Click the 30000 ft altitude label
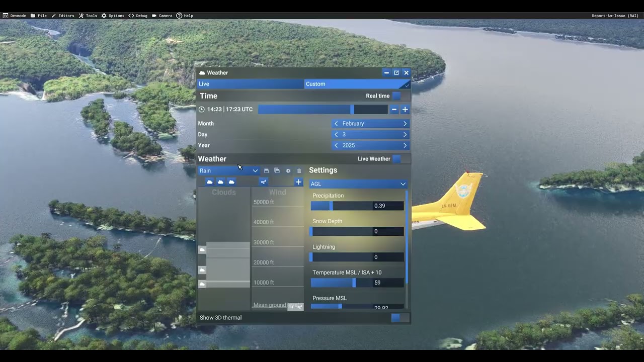Image resolution: width=644 pixels, height=362 pixels. 264,242
